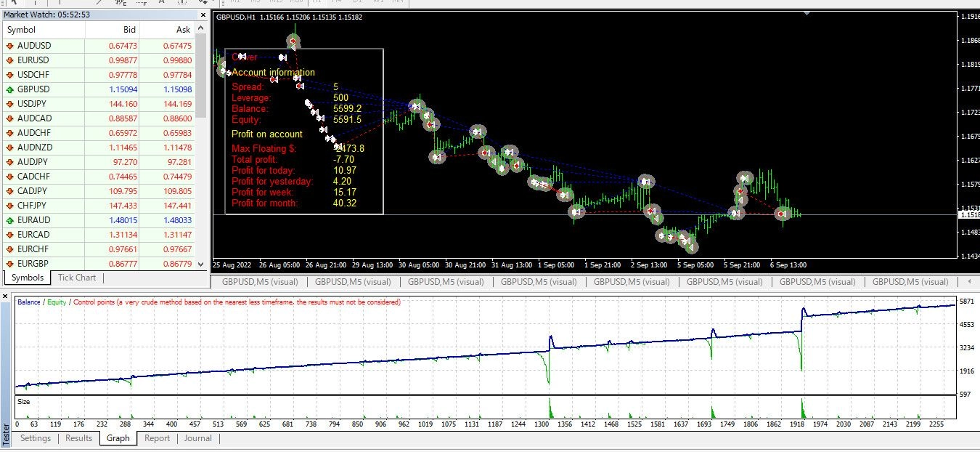
Task: Open the tester Journal tab
Action: tap(197, 438)
